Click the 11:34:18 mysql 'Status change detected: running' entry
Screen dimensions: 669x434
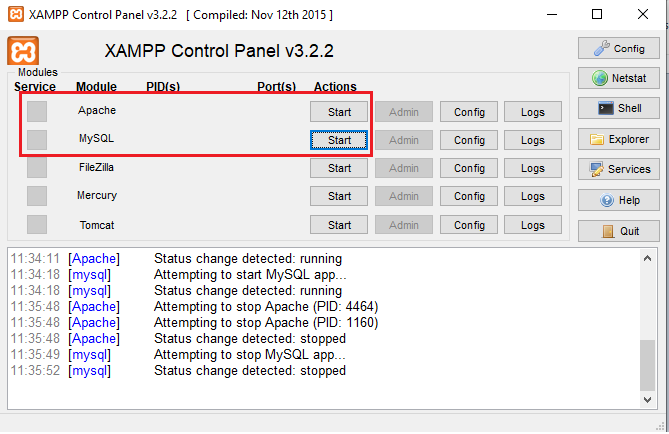(x=176, y=291)
